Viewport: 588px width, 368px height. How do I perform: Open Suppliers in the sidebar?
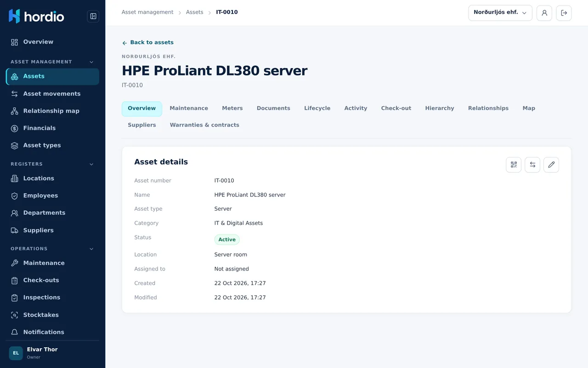pos(52,230)
